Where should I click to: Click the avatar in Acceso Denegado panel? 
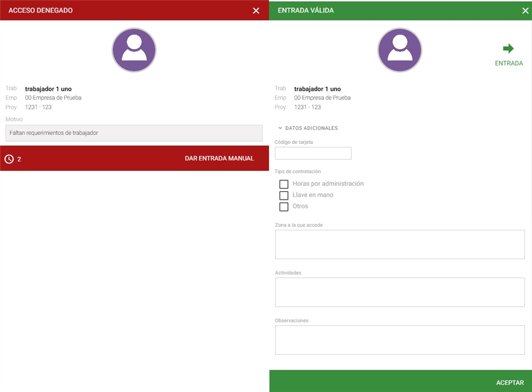[x=134, y=50]
